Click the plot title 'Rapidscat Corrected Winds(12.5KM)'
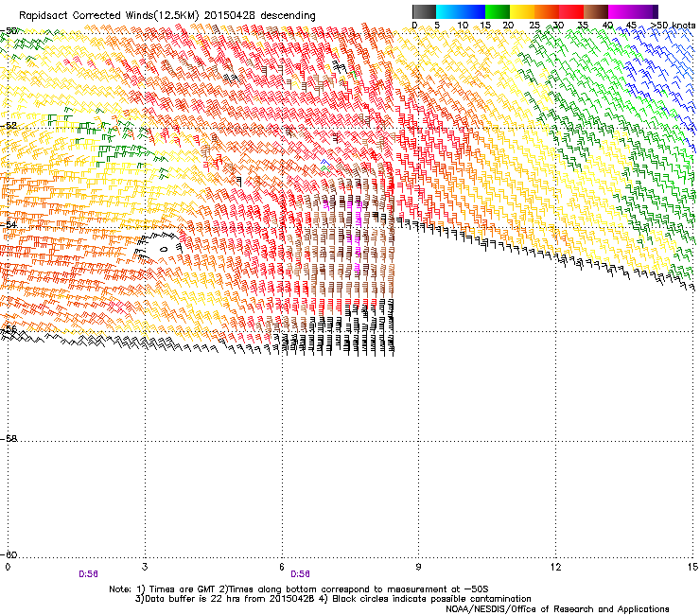Screen dimensions: 700x615 (x=109, y=16)
